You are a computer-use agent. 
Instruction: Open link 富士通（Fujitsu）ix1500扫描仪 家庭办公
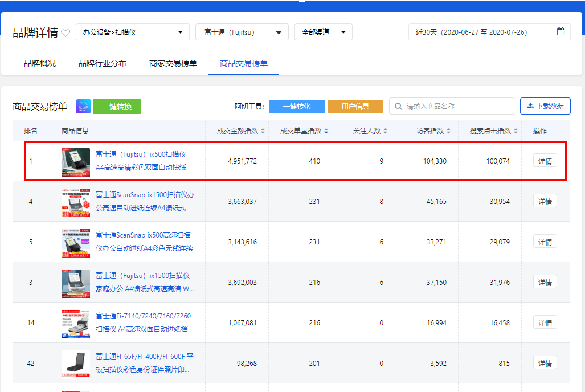coord(144,282)
